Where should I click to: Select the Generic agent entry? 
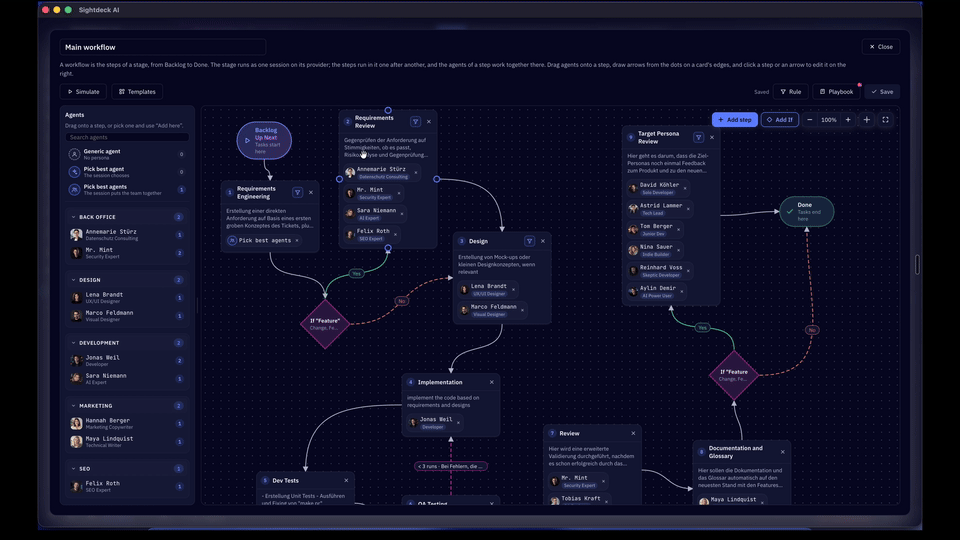point(127,154)
